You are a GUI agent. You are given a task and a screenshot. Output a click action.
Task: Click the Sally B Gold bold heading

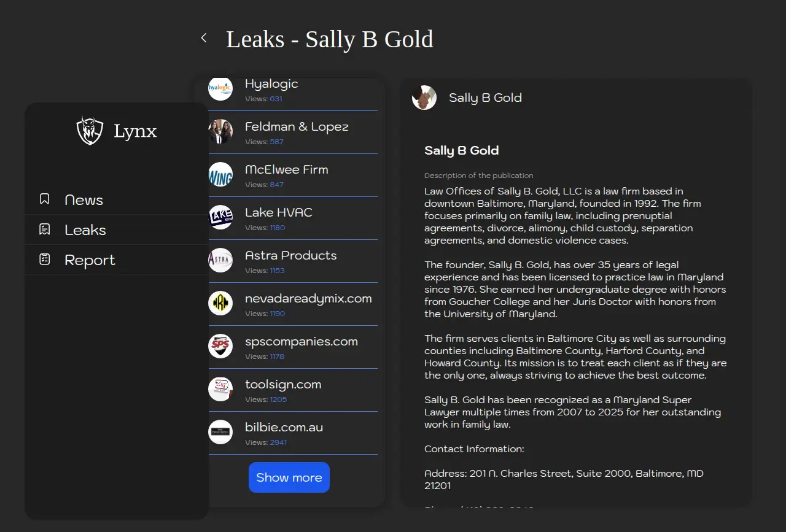pos(461,150)
